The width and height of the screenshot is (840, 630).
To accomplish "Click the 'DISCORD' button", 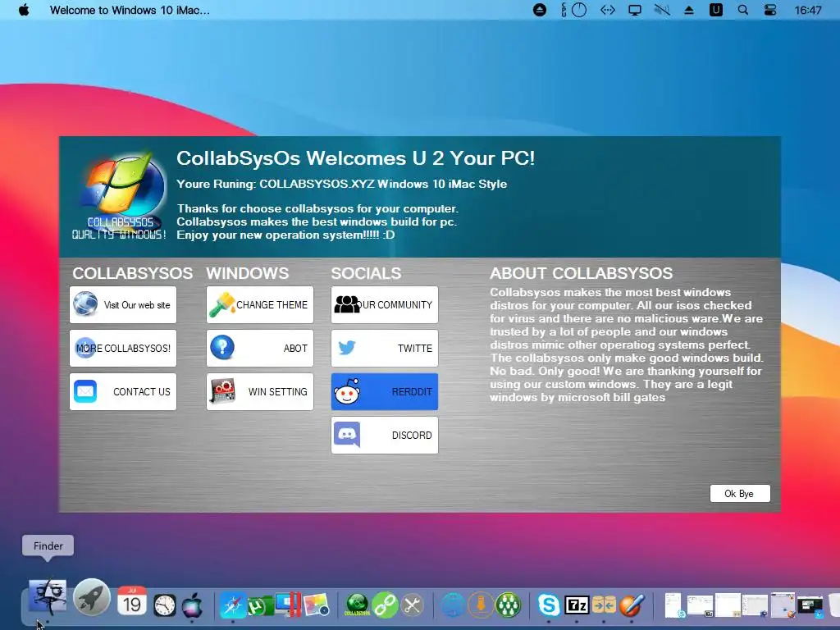I will coord(385,435).
